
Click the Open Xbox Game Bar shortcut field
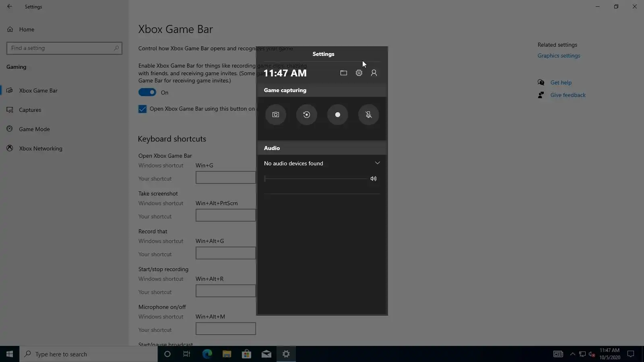point(226,177)
